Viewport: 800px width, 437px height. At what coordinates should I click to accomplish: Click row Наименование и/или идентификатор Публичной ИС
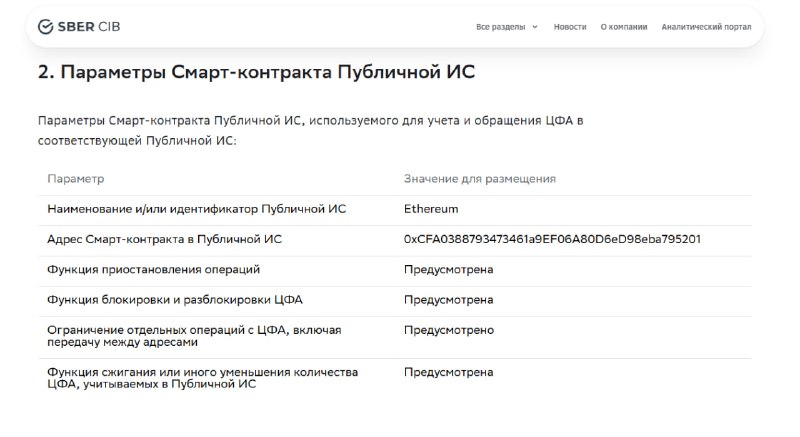(395, 209)
